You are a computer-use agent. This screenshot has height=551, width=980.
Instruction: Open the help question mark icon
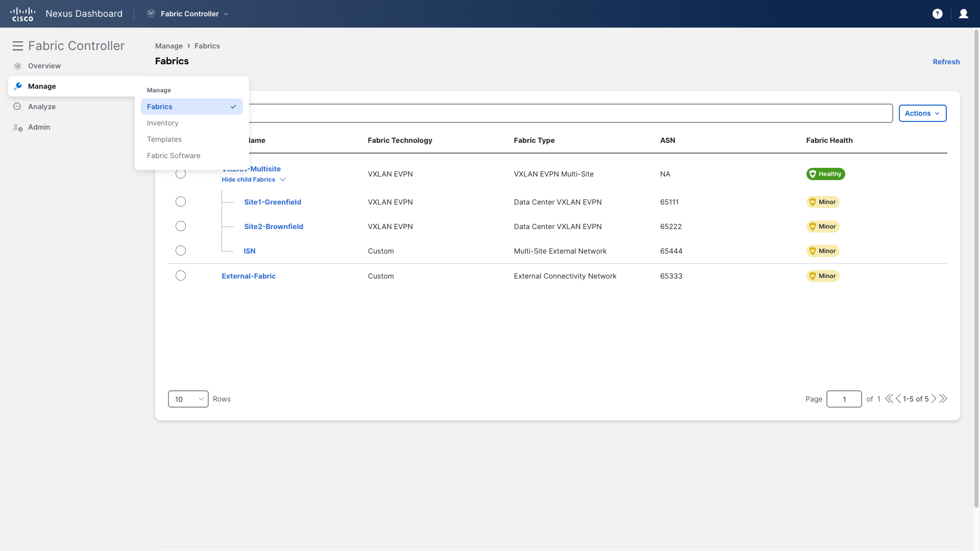pyautogui.click(x=938, y=14)
